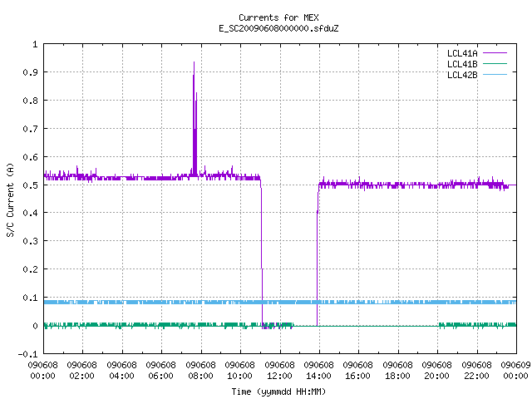
Task: Click the x-axis tick '090608 18:00'
Action: (x=397, y=371)
